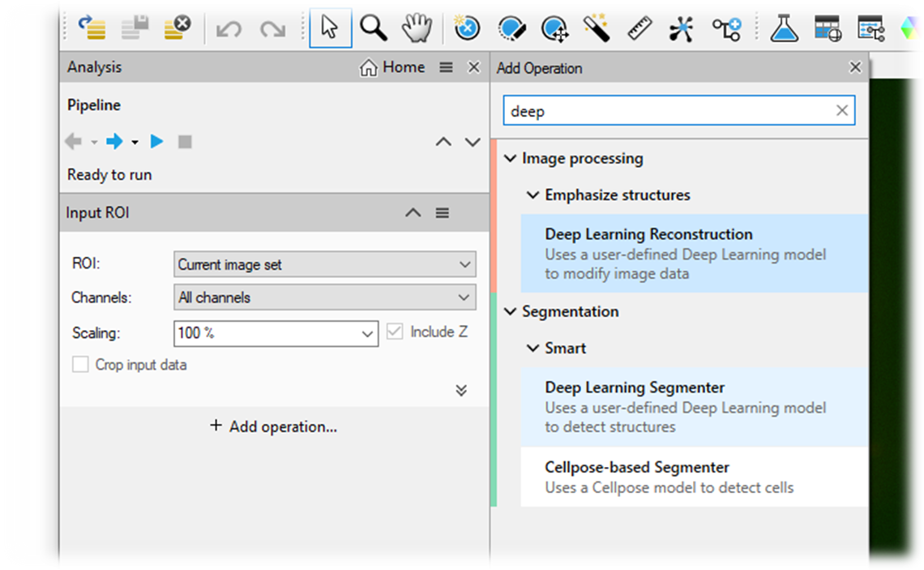The image size is (924, 570).
Task: Open the Magic Wand tool
Action: pyautogui.click(x=597, y=28)
